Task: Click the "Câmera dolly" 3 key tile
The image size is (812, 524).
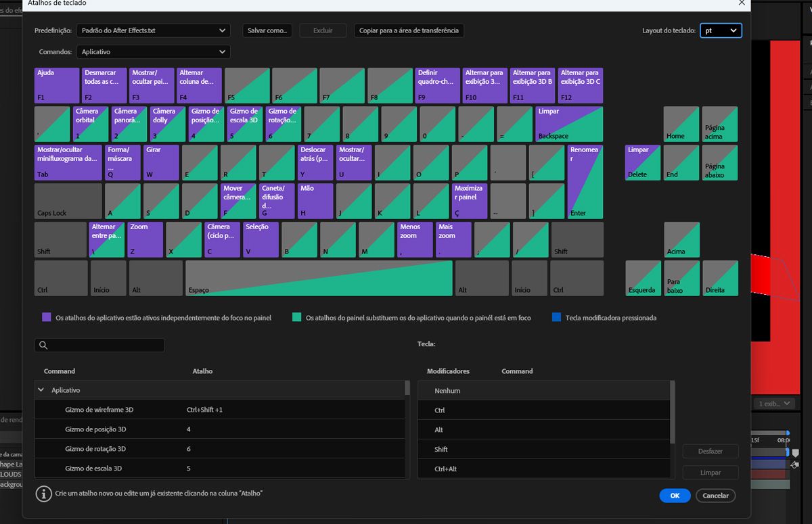Action: [167, 124]
